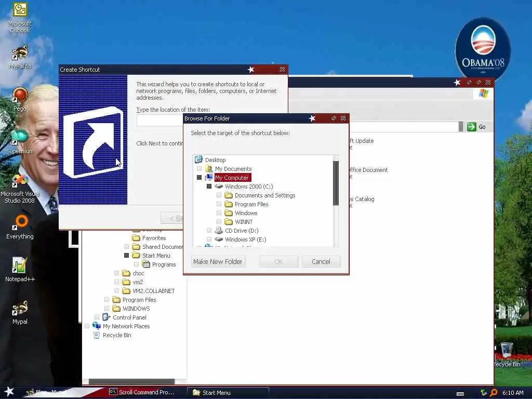Select Control Panel in Explorer tree
Screen dimensions: 532x399
tap(129, 317)
